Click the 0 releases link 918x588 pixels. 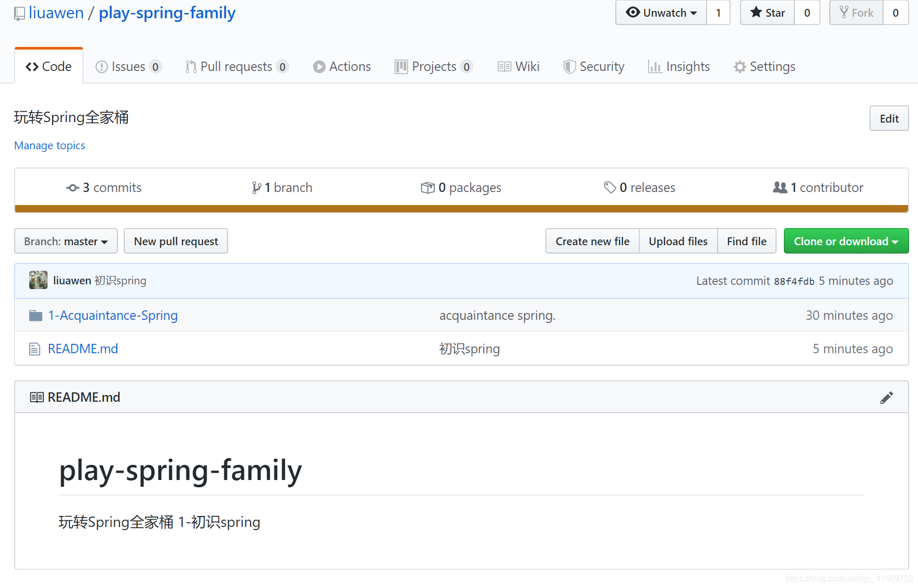[640, 188]
